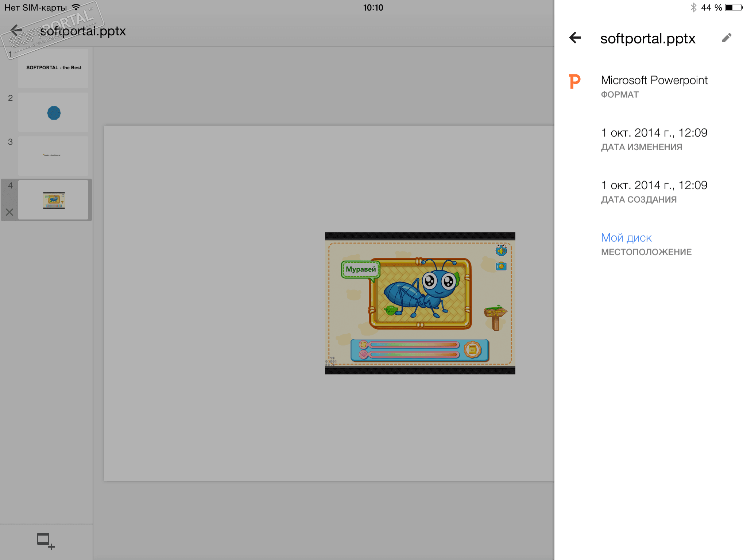Image resolution: width=747 pixels, height=560 pixels.
Task: Tap the add new slide icon
Action: click(46, 541)
